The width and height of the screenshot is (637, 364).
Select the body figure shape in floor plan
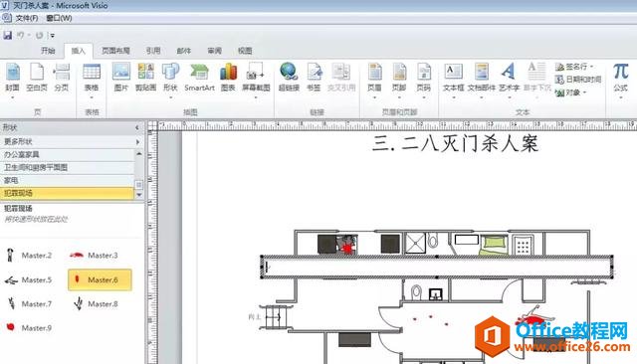point(533,315)
